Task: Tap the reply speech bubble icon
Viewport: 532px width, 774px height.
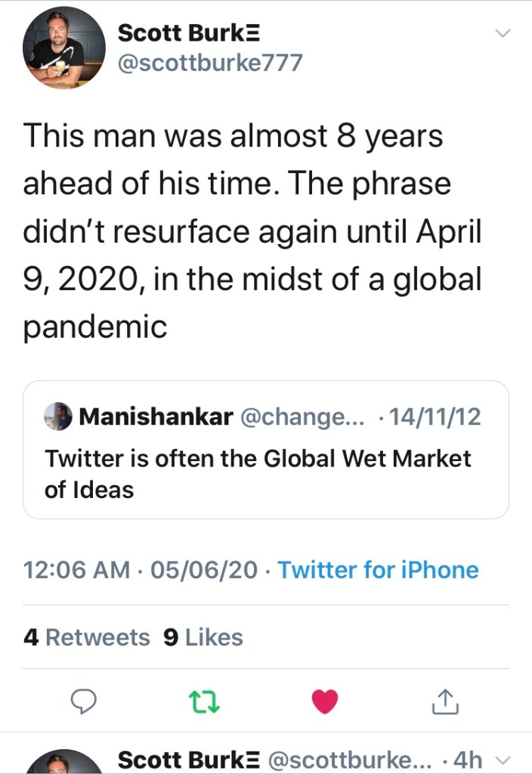Action: (82, 703)
